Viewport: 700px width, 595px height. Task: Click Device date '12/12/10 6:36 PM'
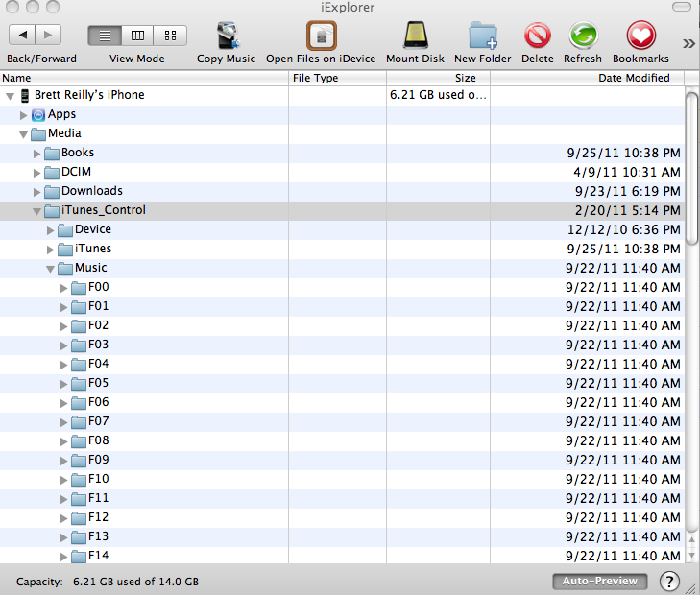click(x=623, y=229)
